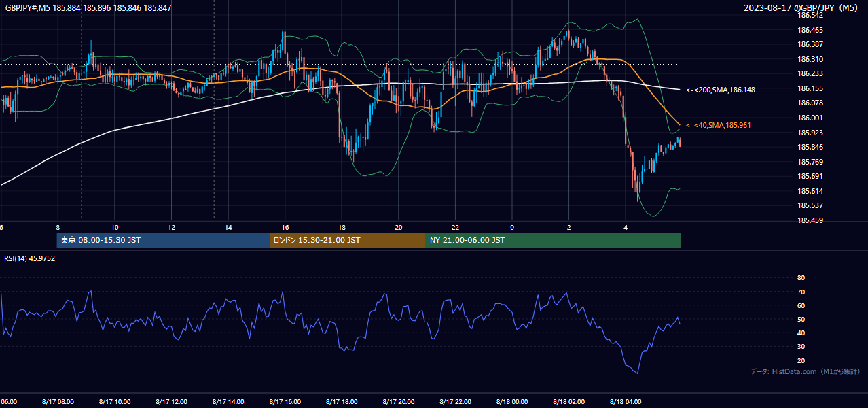This screenshot has width=868, height=408.
Task: Click price axis value 186.465
Action: pyautogui.click(x=810, y=30)
